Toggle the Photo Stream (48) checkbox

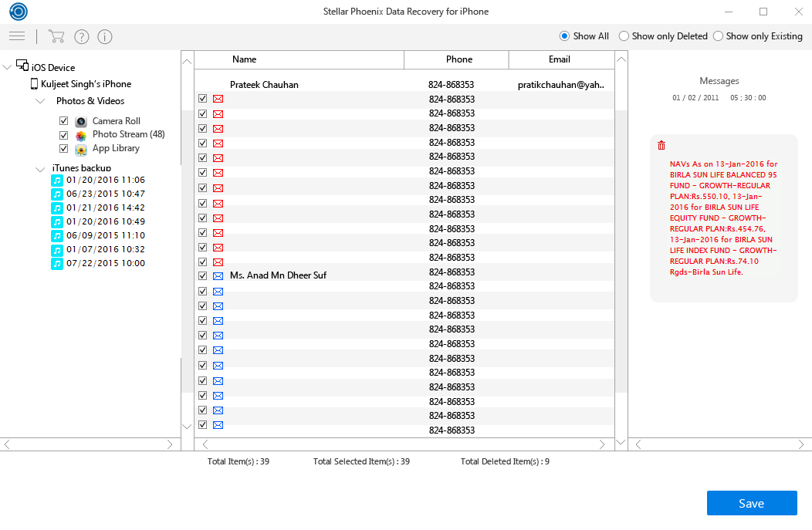[64, 135]
